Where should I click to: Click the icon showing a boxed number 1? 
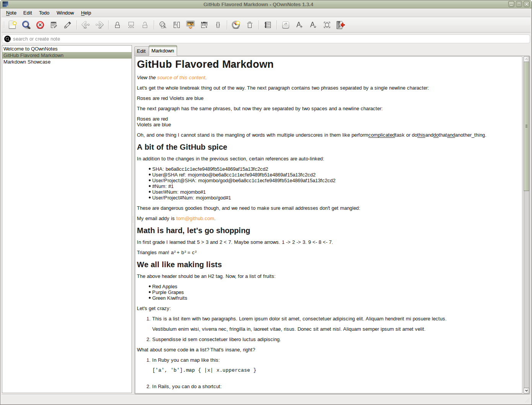tap(286, 25)
